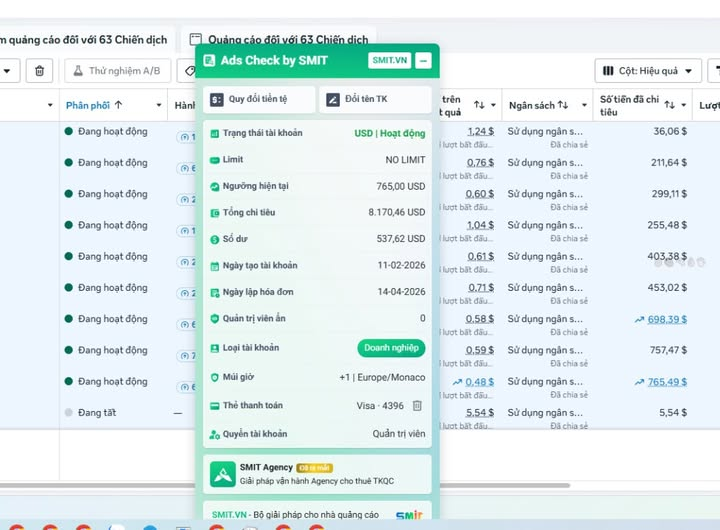This screenshot has width=720, height=530.
Task: Click the trend arrow beside 765,49 $
Action: 639,382
